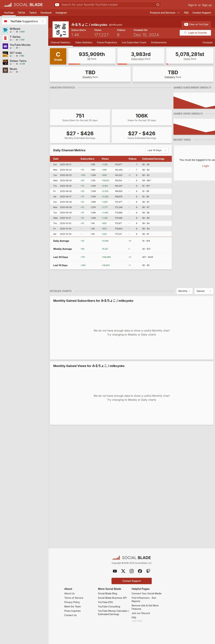The width and height of the screenshot is (215, 644).
Task: Open YouTube Movies channel avatar
Action: pos(5,46)
